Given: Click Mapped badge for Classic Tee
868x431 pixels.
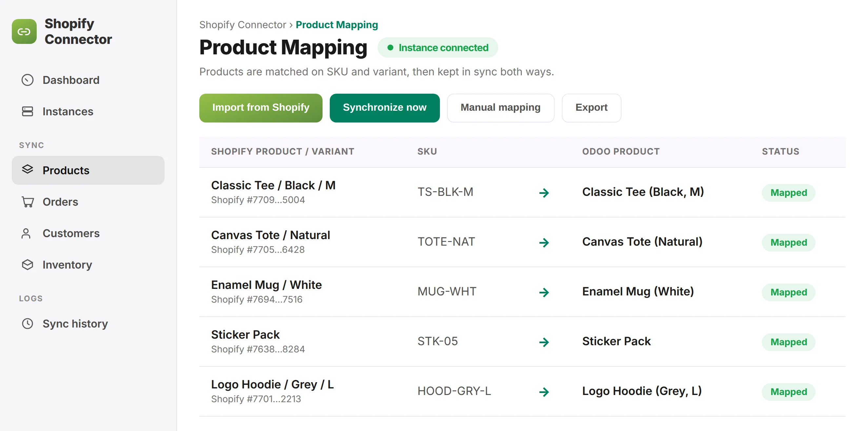Looking at the screenshot, I should pos(788,193).
